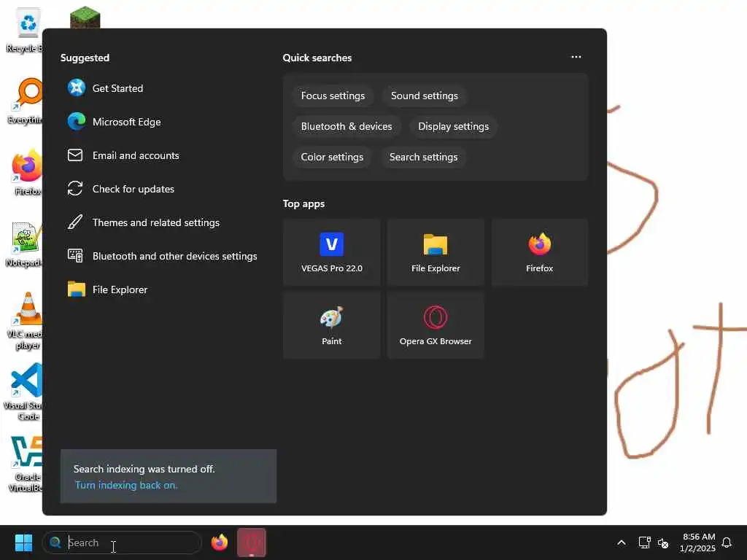Click the Sound settings quick search
This screenshot has width=747, height=560.
point(424,96)
